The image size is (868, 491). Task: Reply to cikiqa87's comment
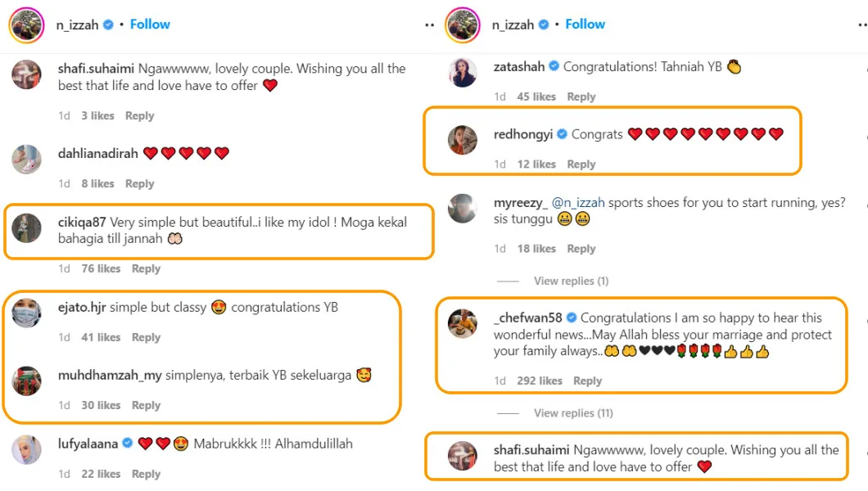tap(146, 268)
